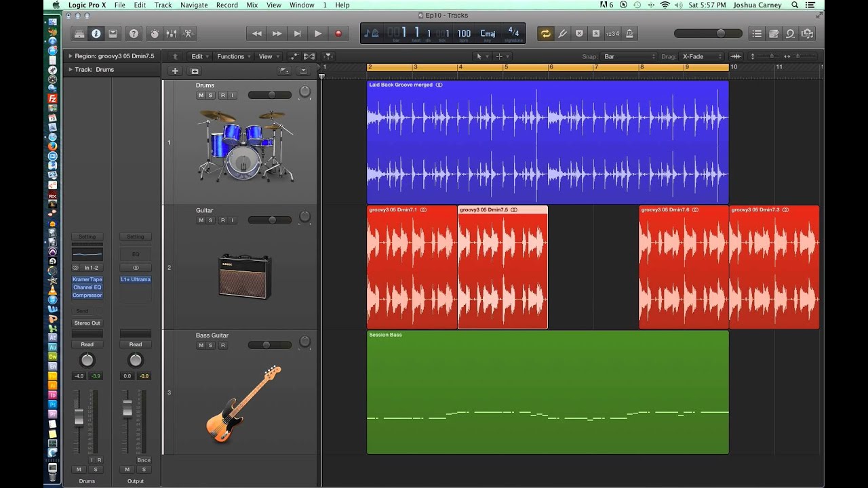Open the Catch playhead filter button
This screenshot has width=868, height=488.
tap(328, 56)
